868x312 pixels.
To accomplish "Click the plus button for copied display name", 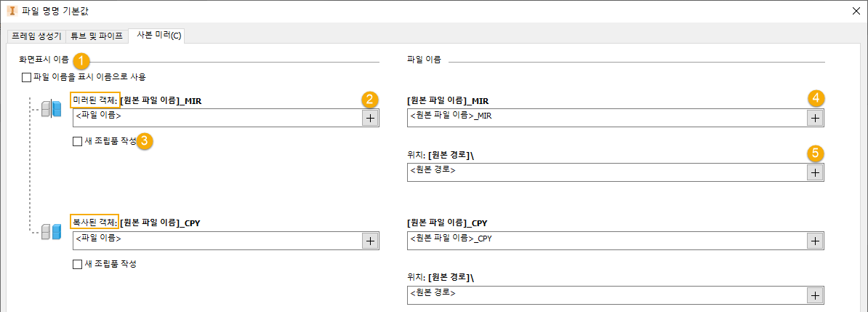I will pyautogui.click(x=370, y=241).
